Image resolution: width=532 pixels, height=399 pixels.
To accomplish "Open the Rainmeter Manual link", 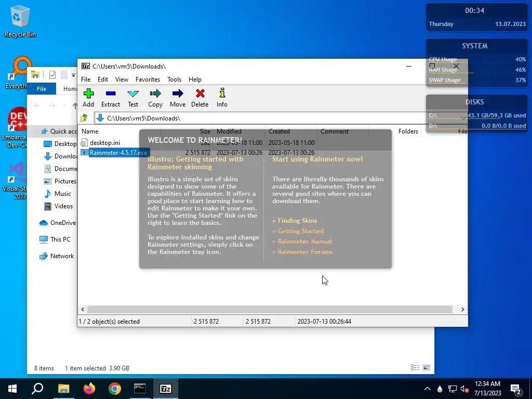I will click(304, 242).
